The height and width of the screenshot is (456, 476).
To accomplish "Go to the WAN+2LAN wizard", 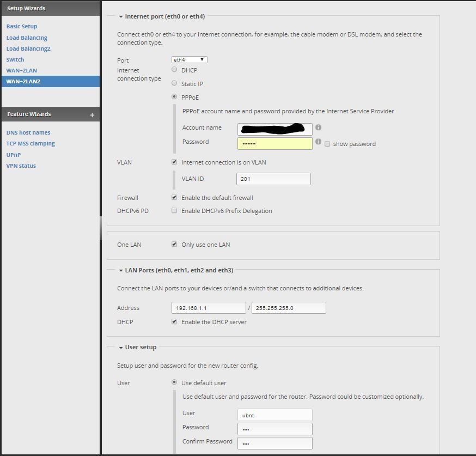I will pyautogui.click(x=22, y=70).
